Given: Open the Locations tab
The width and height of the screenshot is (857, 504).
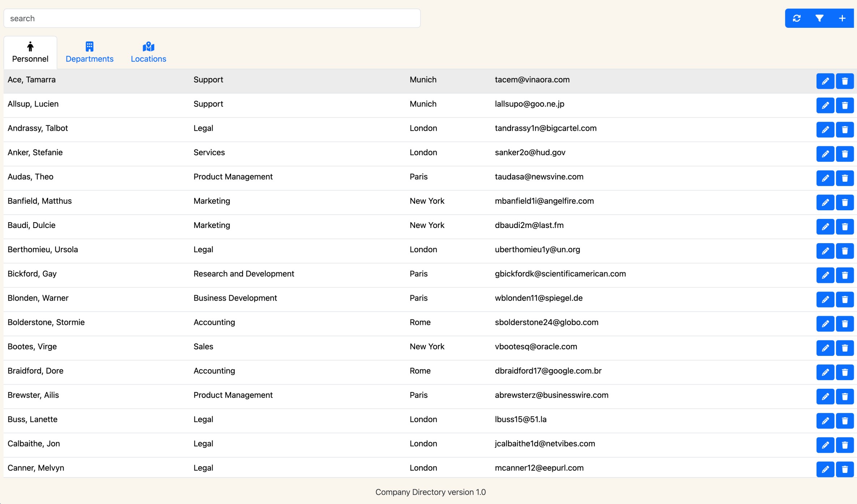Looking at the screenshot, I should point(148,52).
